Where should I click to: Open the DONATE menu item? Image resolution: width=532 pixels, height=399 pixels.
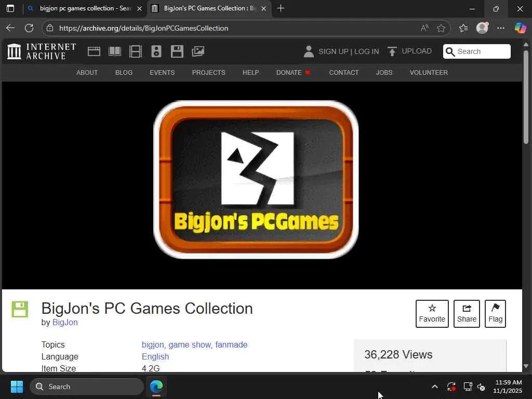pos(293,73)
